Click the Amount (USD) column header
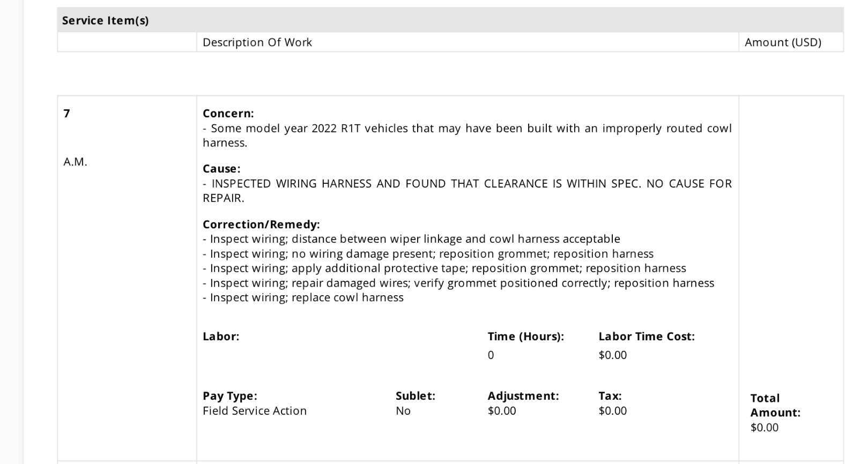This screenshot has height=464, width=868. 783,42
